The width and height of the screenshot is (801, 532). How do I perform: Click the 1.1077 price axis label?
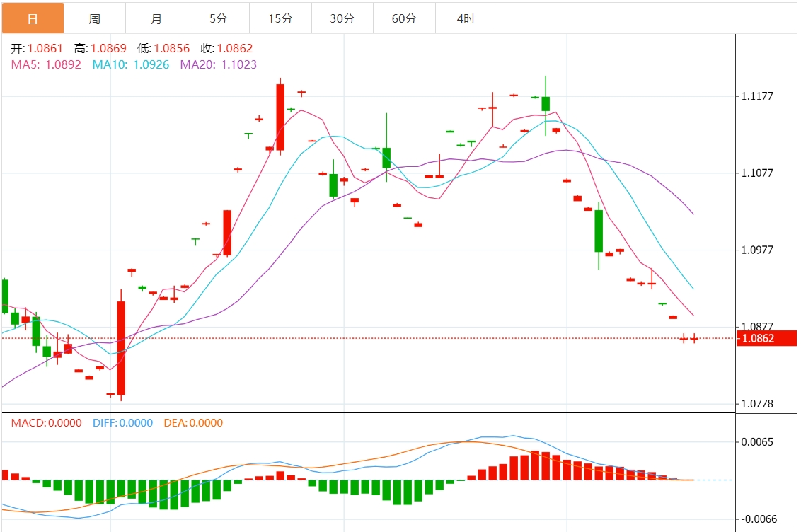click(757, 173)
